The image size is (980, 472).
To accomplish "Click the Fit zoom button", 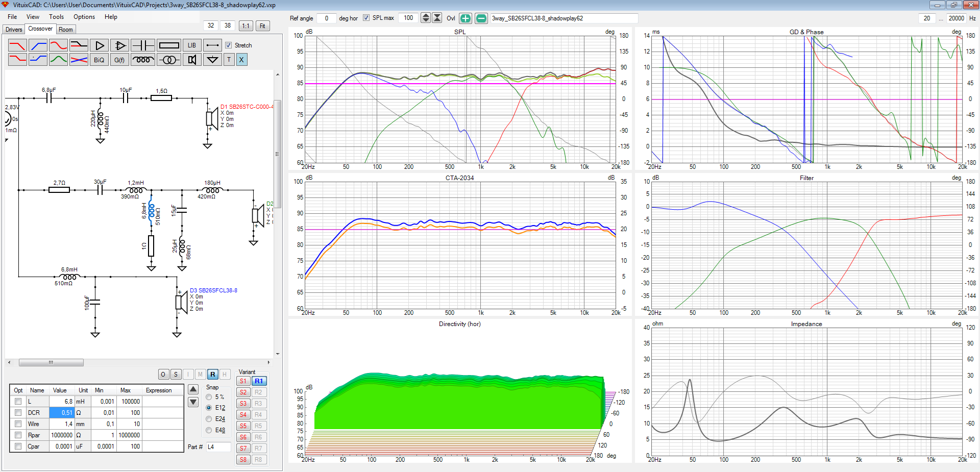I will click(x=263, y=26).
